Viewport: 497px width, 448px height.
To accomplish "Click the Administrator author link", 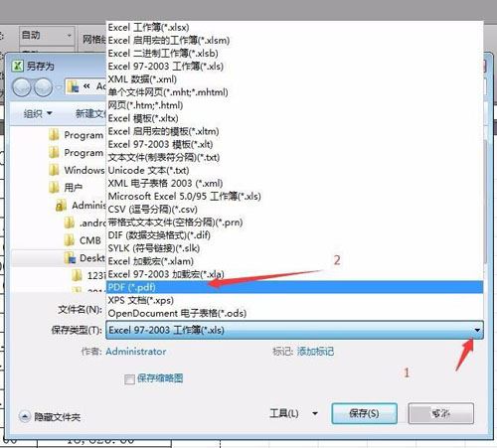I will point(136,352).
